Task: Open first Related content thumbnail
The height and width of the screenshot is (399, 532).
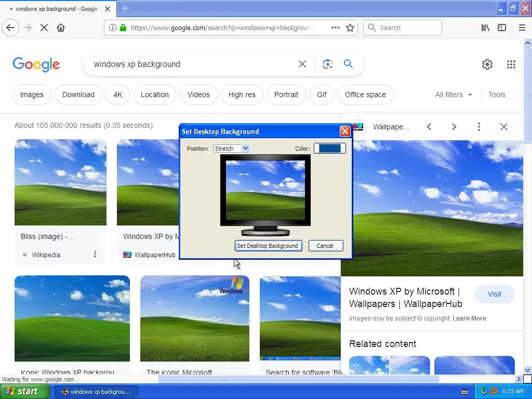Action: [390, 365]
